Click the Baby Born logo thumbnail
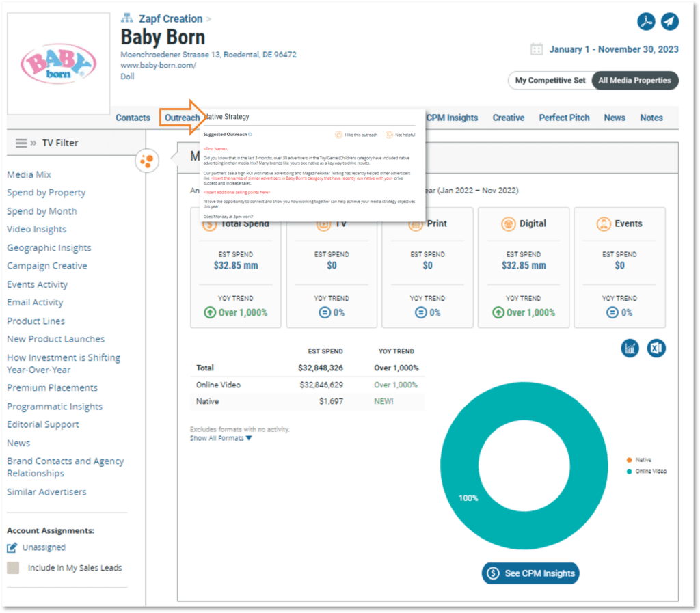Image resolution: width=700 pixels, height=613 pixels. (x=59, y=64)
